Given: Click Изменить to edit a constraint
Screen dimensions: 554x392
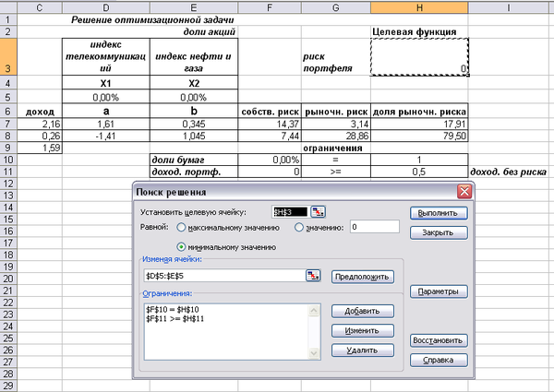Looking at the screenshot, I should 362,330.
